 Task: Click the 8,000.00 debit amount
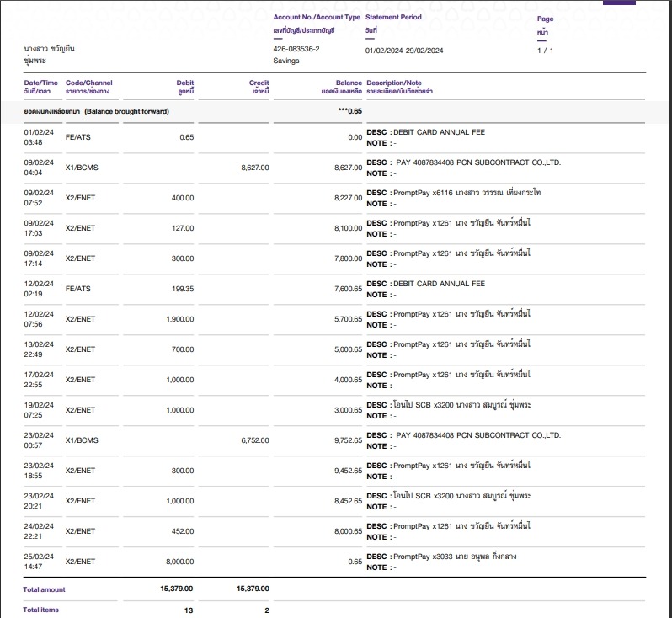click(x=178, y=562)
